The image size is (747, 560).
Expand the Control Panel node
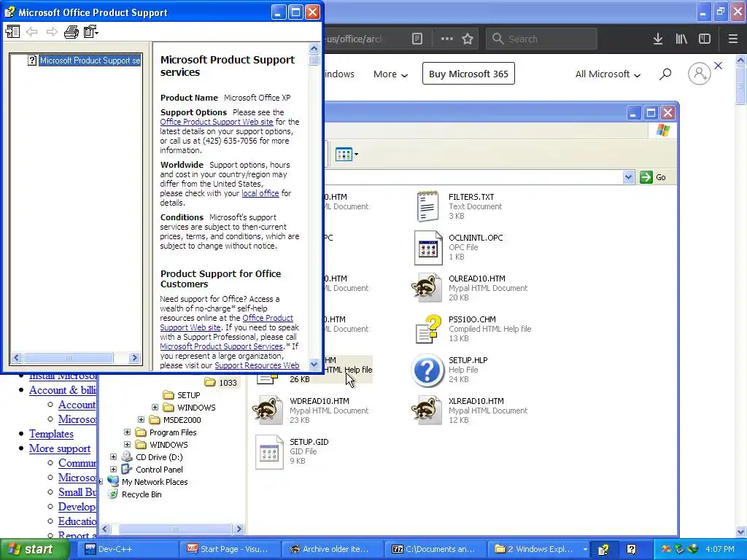point(113,470)
